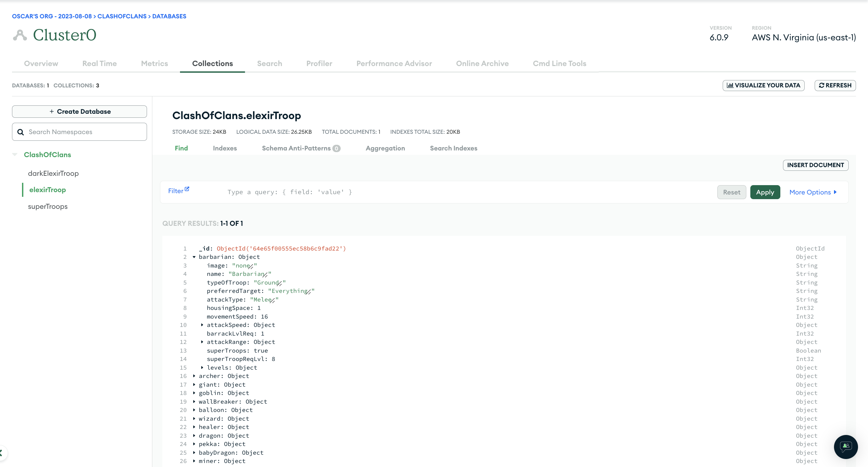Screen dimensions: 868x467
Task: Collapse the barbarian object field
Action: 194,257
